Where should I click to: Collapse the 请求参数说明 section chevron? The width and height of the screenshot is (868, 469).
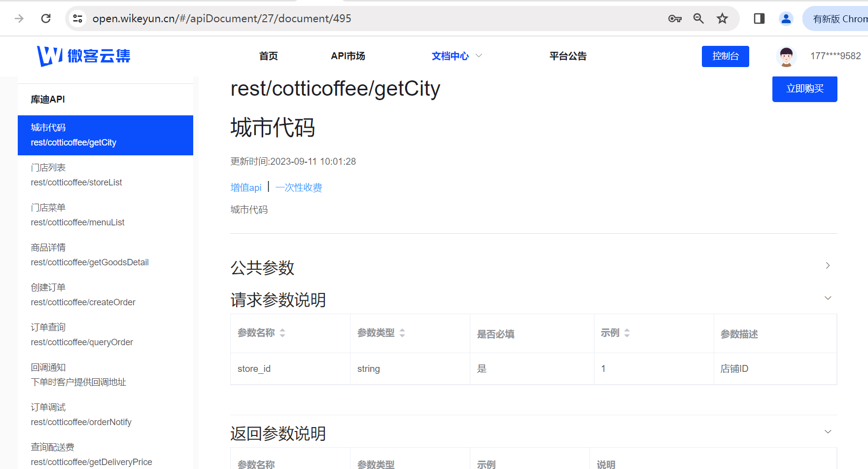(828, 298)
